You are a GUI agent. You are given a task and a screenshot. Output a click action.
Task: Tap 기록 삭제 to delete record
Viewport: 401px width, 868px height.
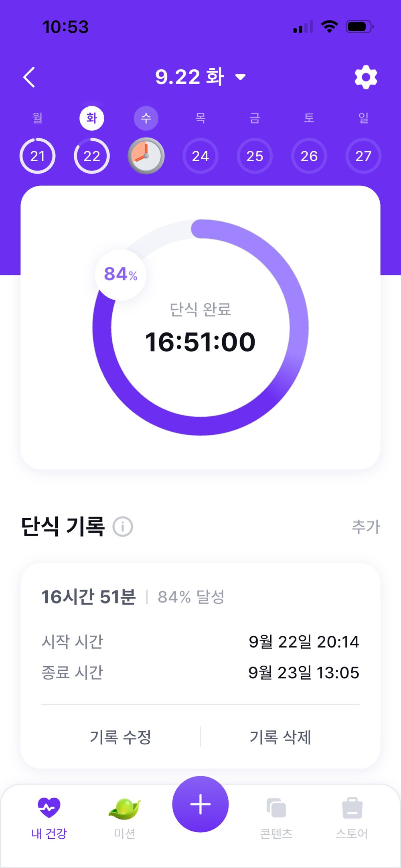280,737
